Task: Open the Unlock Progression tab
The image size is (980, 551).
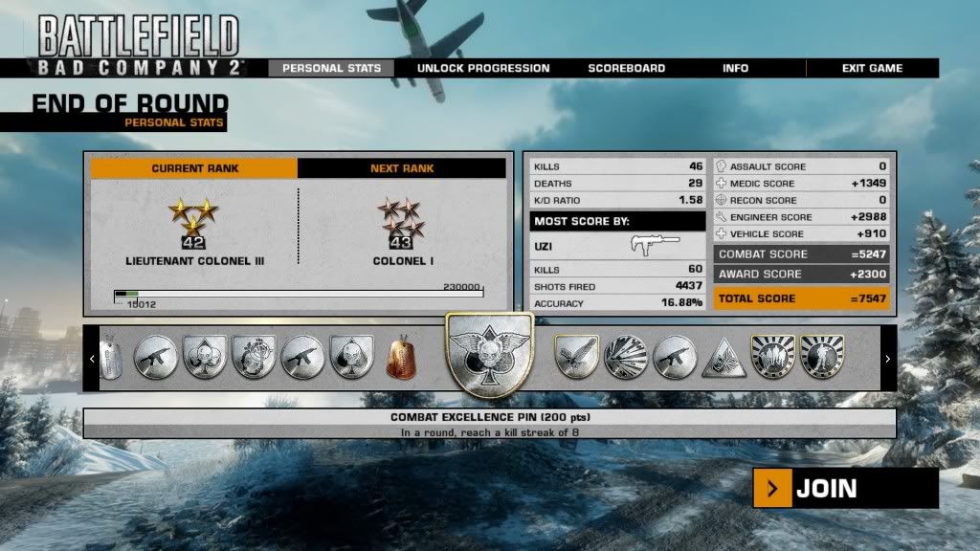Action: 483,69
